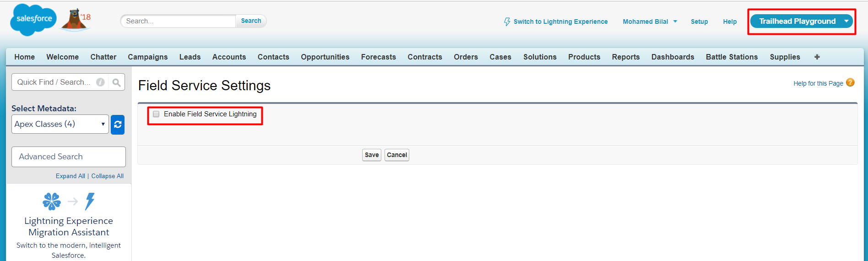Go to the Reports tab
Image resolution: width=868 pixels, height=261 pixels.
626,57
